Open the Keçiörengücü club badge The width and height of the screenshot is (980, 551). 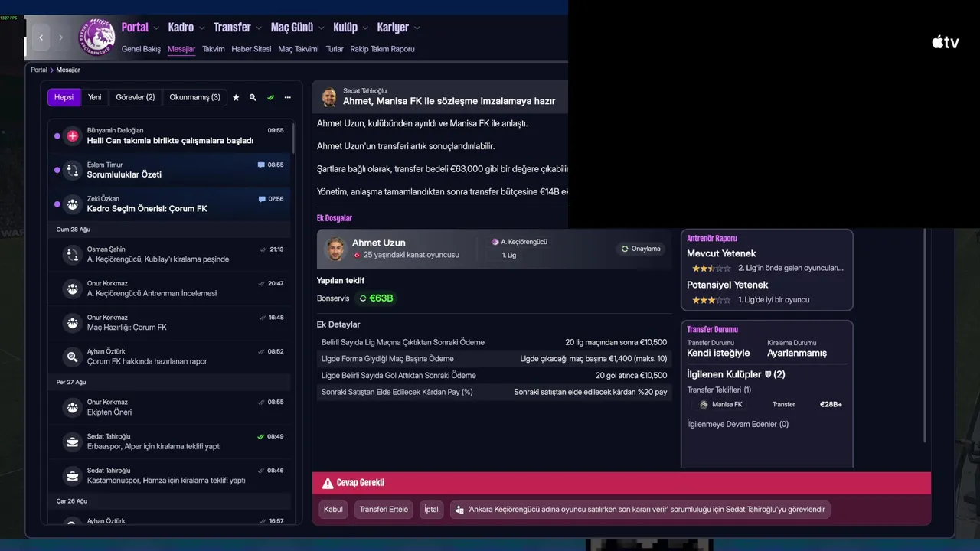pyautogui.click(x=98, y=37)
